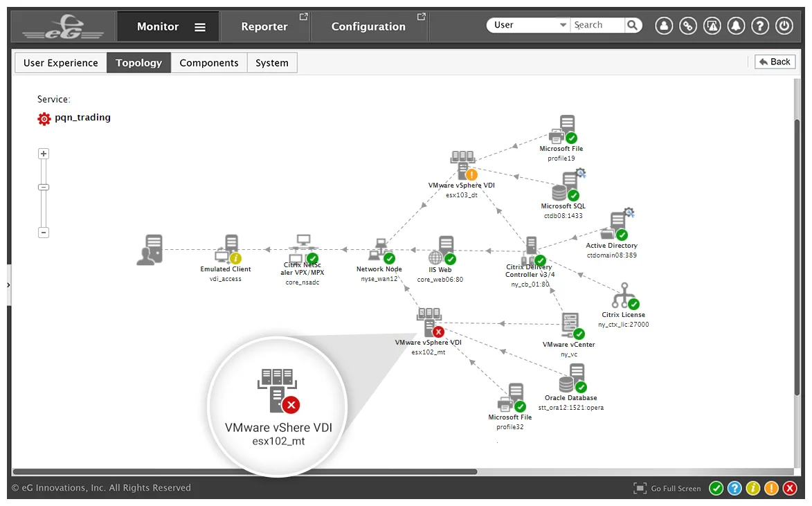Select the VMware vCenter ny_vc node
This screenshot has height=506, width=812.
pyautogui.click(x=572, y=326)
